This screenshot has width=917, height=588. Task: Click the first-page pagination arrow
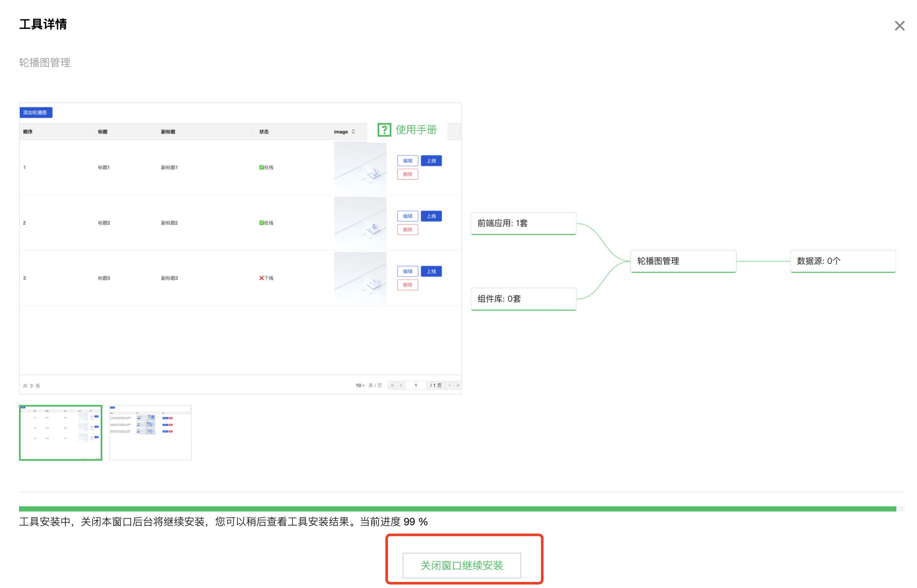[x=392, y=386]
